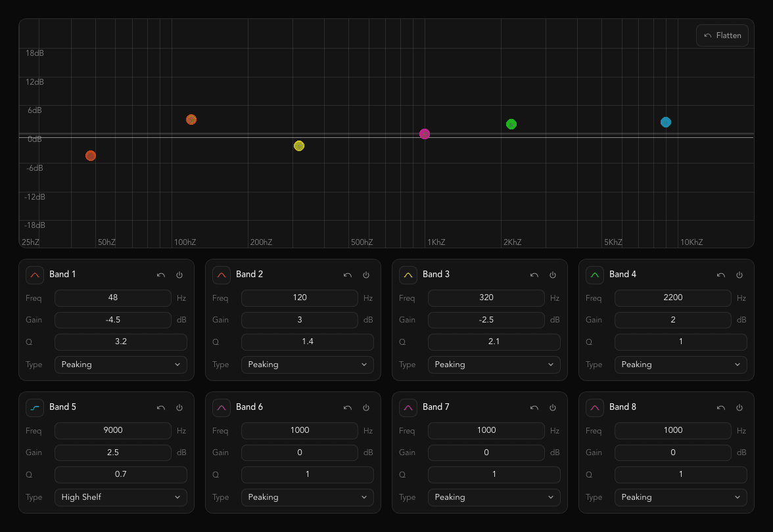The height and width of the screenshot is (532, 773).
Task: Click the Band 8 filter shape icon
Action: coord(594,407)
